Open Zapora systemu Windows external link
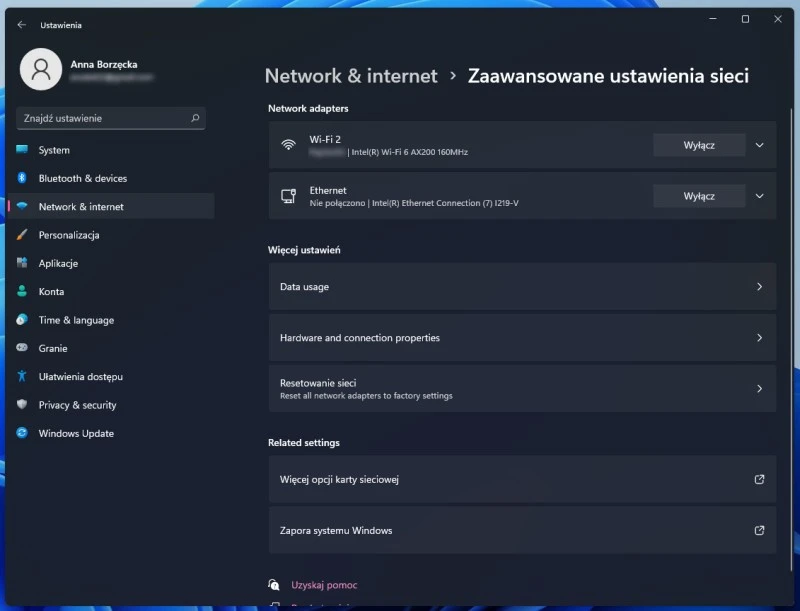The width and height of the screenshot is (800, 611). [x=521, y=531]
